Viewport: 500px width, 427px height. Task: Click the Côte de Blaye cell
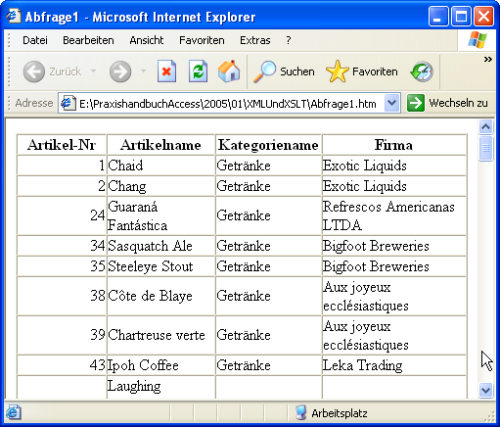pyautogui.click(x=161, y=296)
